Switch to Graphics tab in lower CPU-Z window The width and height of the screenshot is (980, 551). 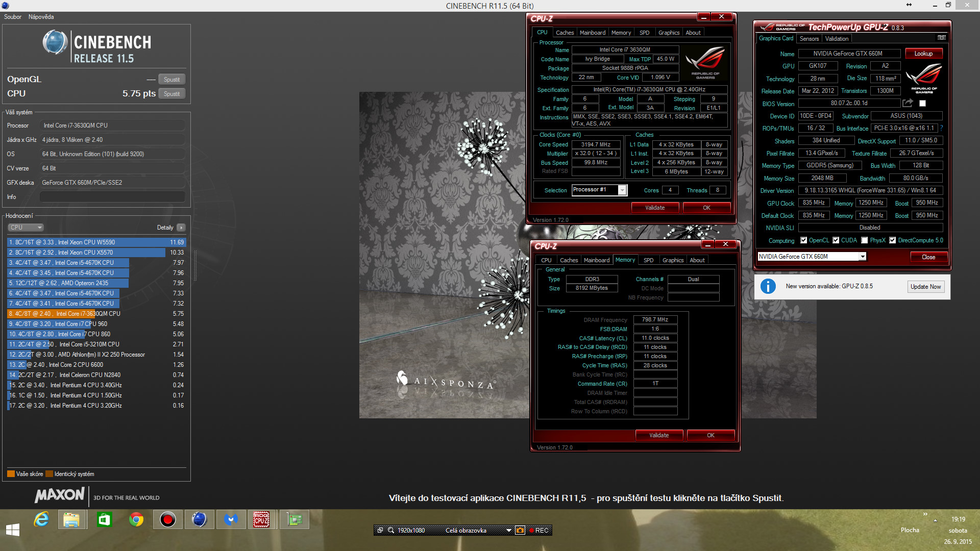coord(673,260)
